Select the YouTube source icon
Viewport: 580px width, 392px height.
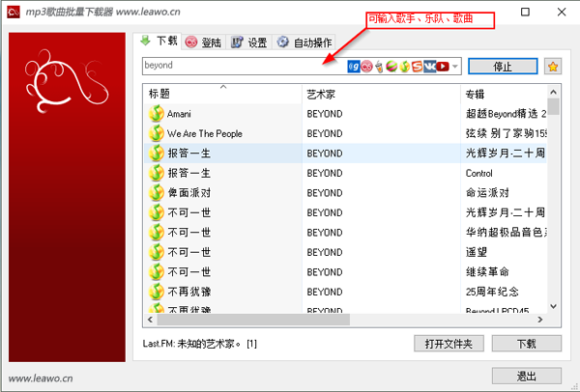tap(443, 67)
